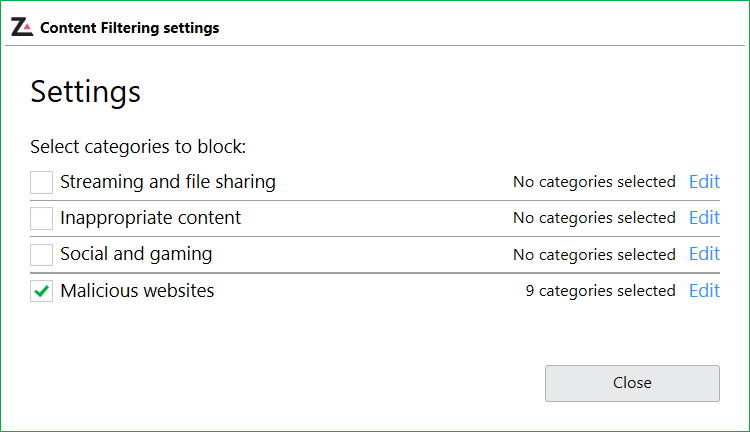Tick the Inappropriate content checkbox
The image size is (750, 432).
click(x=41, y=218)
